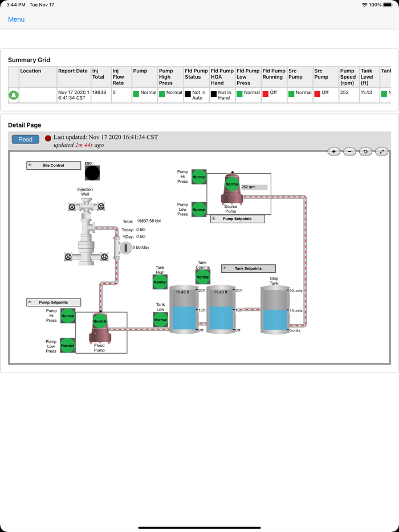Click red status dot beside Last updated
The image size is (399, 532).
click(48, 138)
